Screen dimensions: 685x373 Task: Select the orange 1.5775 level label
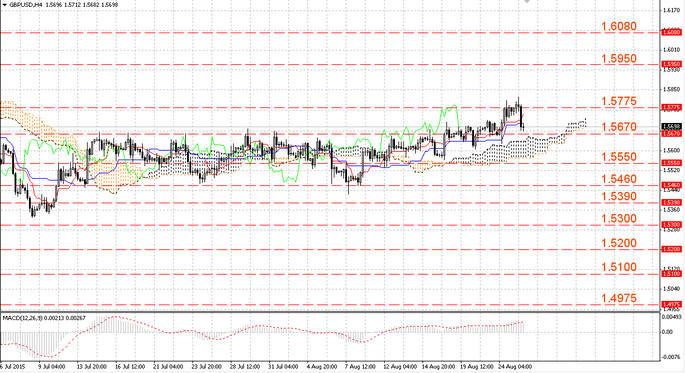point(619,101)
